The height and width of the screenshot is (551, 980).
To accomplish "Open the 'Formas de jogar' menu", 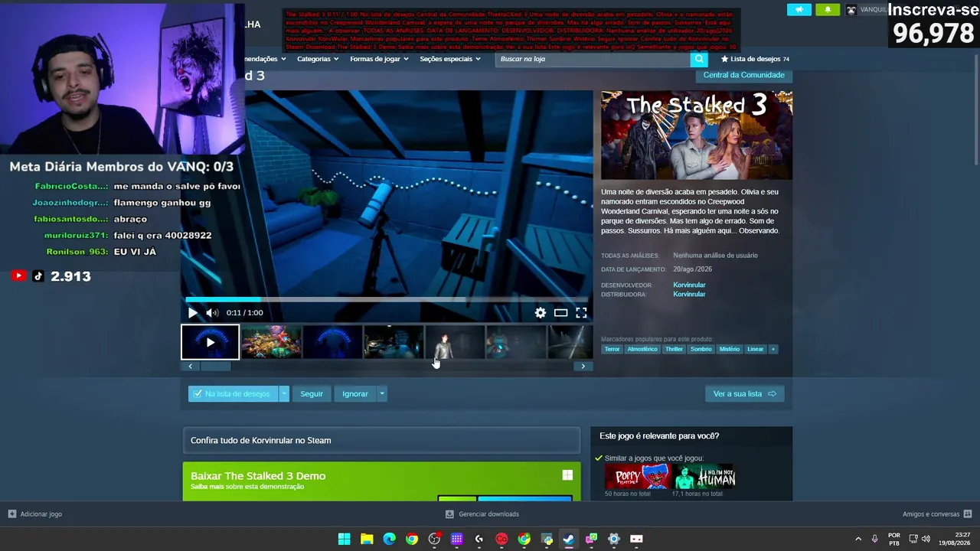I will (x=379, y=59).
